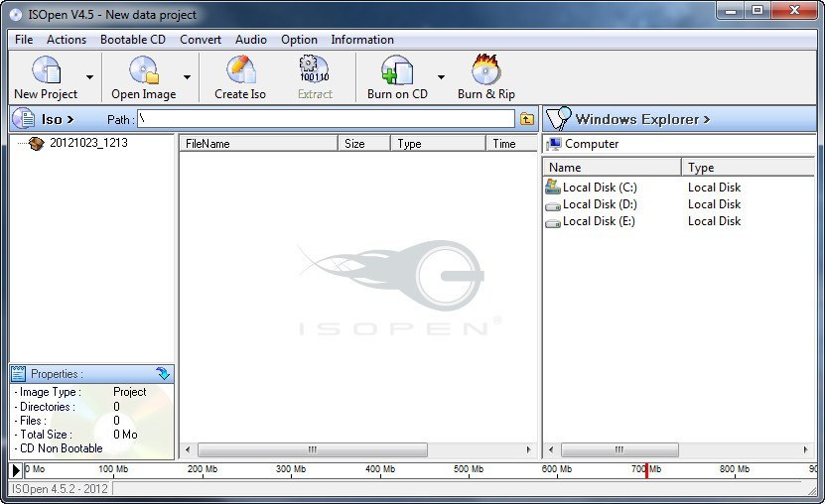Viewport: 825px width, 504px height.
Task: Open the Bootable CD menu
Action: click(x=133, y=40)
